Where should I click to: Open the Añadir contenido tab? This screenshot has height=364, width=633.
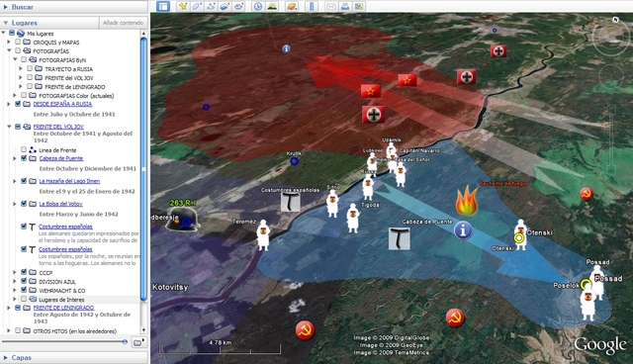pos(123,23)
